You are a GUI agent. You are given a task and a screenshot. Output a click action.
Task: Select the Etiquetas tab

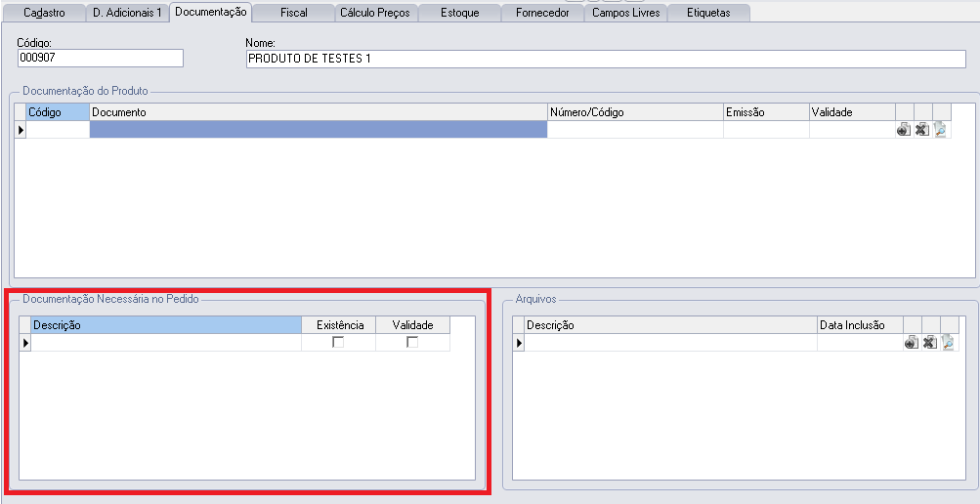(x=708, y=14)
